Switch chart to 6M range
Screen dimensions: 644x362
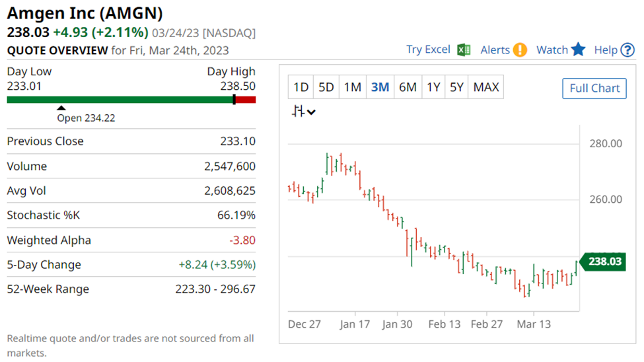click(408, 87)
